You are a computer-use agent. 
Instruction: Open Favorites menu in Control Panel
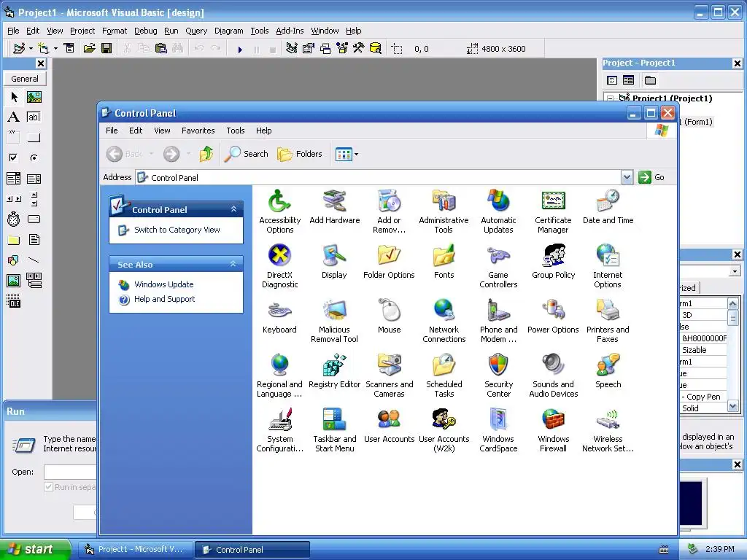click(x=198, y=131)
